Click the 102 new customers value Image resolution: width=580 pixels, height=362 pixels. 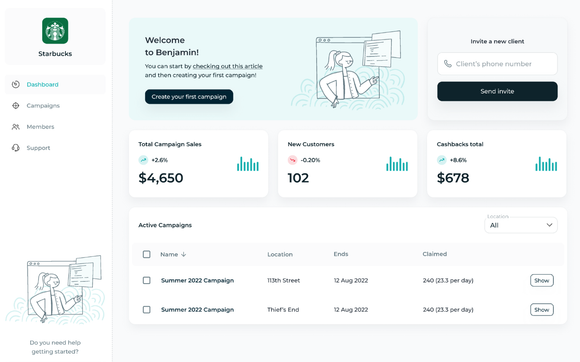298,178
